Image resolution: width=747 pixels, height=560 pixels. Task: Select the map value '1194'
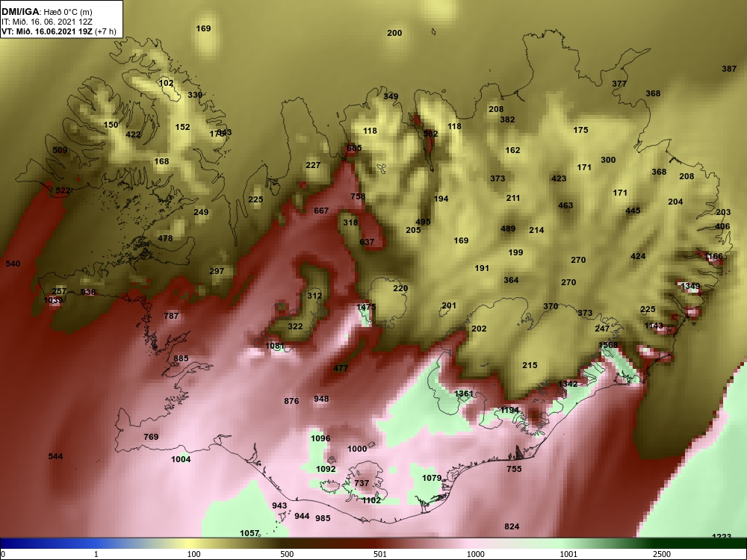point(509,410)
